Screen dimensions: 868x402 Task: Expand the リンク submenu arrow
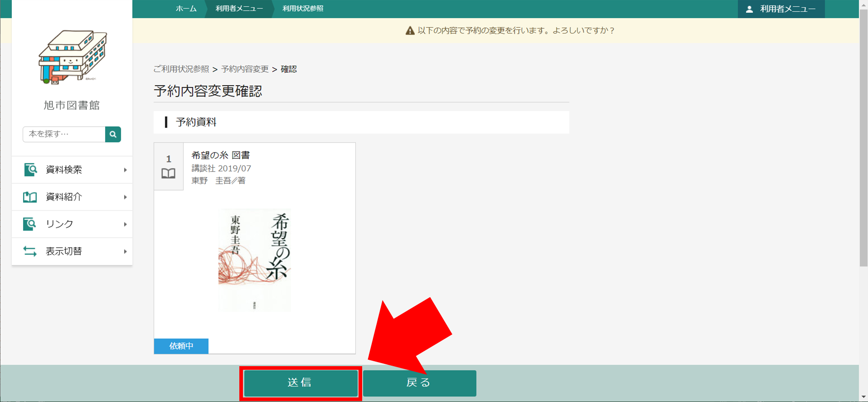[x=125, y=224]
